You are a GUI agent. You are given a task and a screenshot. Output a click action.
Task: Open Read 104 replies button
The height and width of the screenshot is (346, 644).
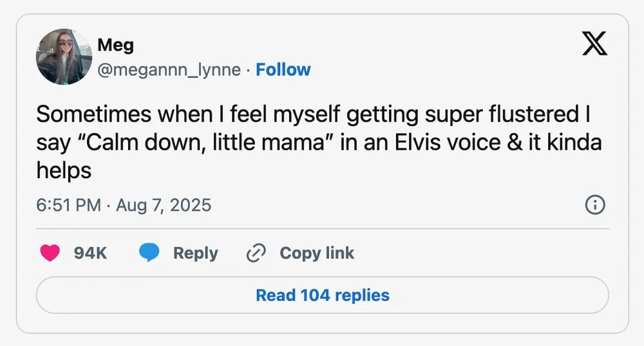322,295
